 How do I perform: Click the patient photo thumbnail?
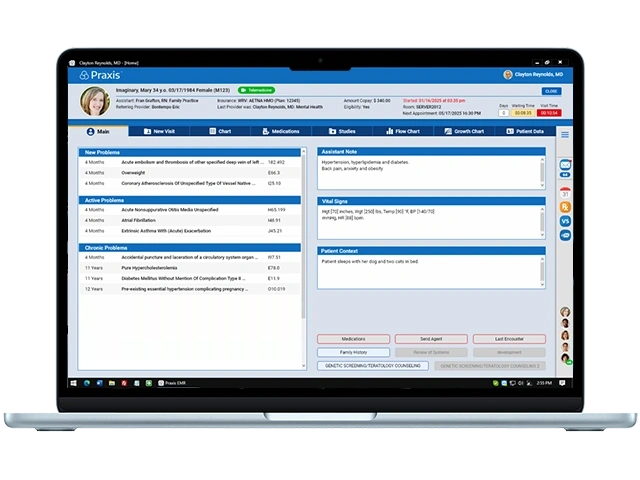pos(96,101)
